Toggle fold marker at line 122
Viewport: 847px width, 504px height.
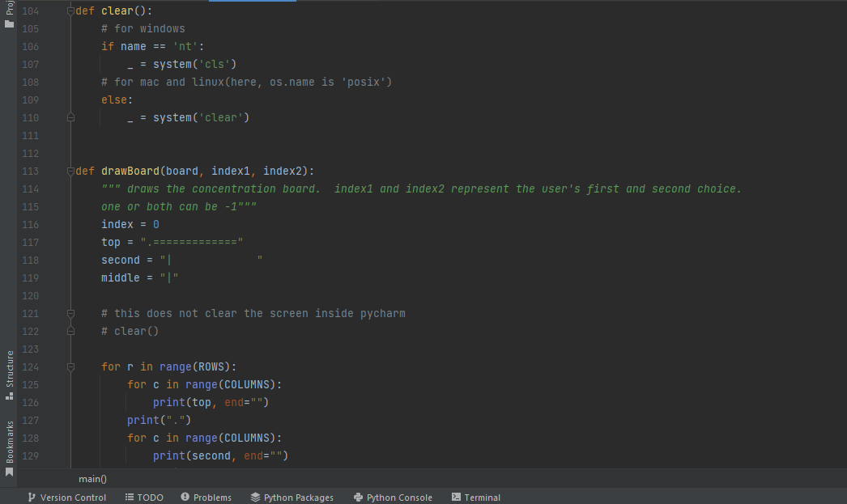coord(70,332)
